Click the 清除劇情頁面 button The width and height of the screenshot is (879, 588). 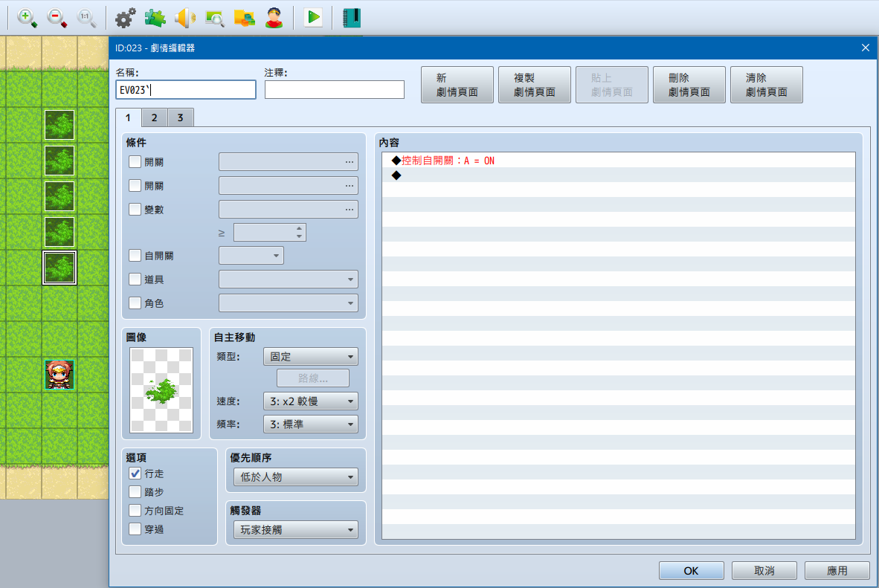click(767, 85)
